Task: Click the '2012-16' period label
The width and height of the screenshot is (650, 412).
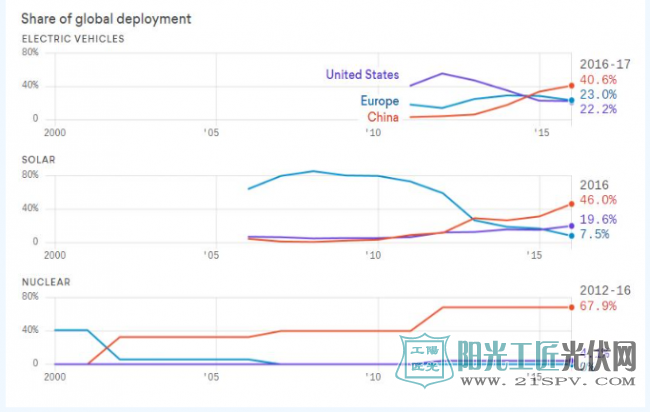Action: pyautogui.click(x=600, y=290)
